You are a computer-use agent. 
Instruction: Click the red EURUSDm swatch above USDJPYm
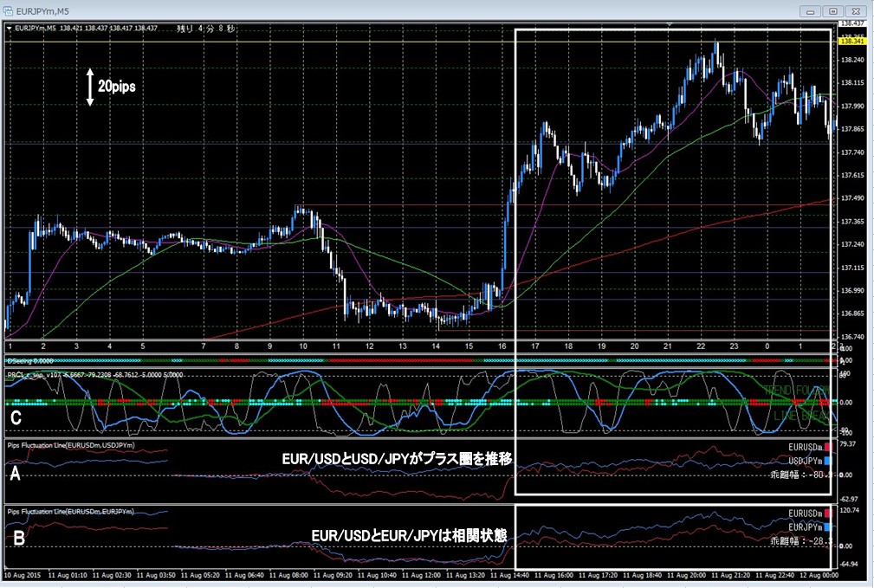(x=828, y=447)
